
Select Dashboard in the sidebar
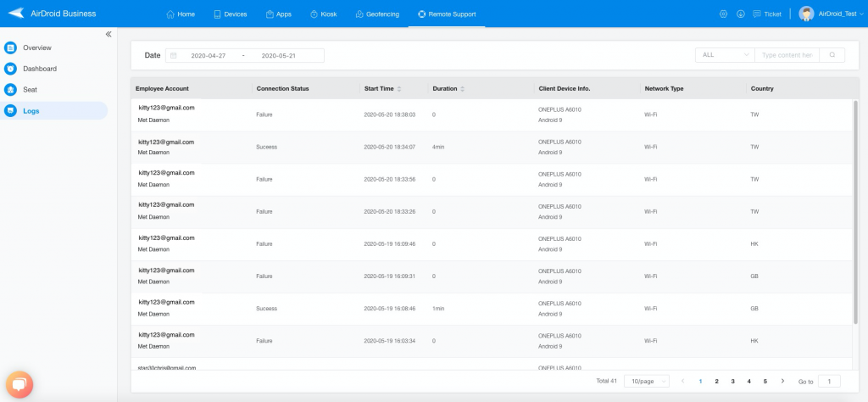point(40,69)
